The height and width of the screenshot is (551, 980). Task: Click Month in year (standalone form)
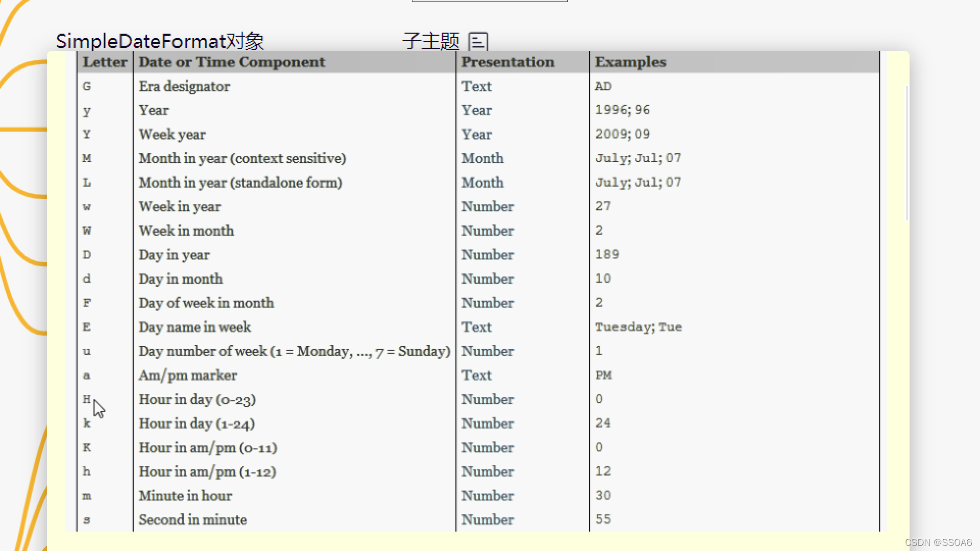[240, 183]
